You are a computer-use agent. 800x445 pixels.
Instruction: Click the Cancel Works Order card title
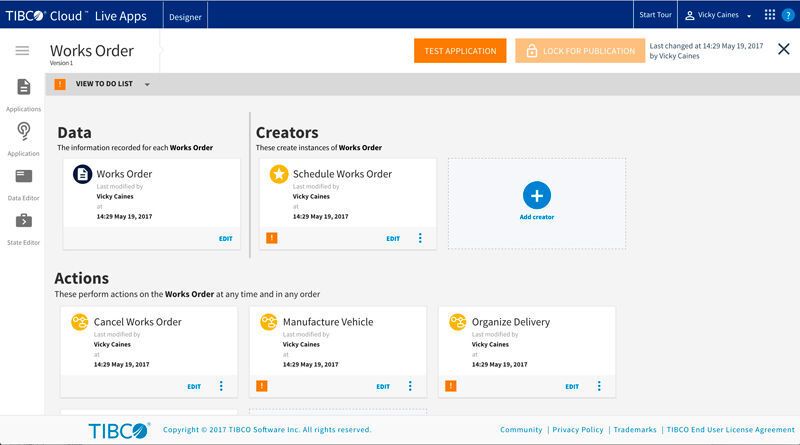click(x=138, y=322)
